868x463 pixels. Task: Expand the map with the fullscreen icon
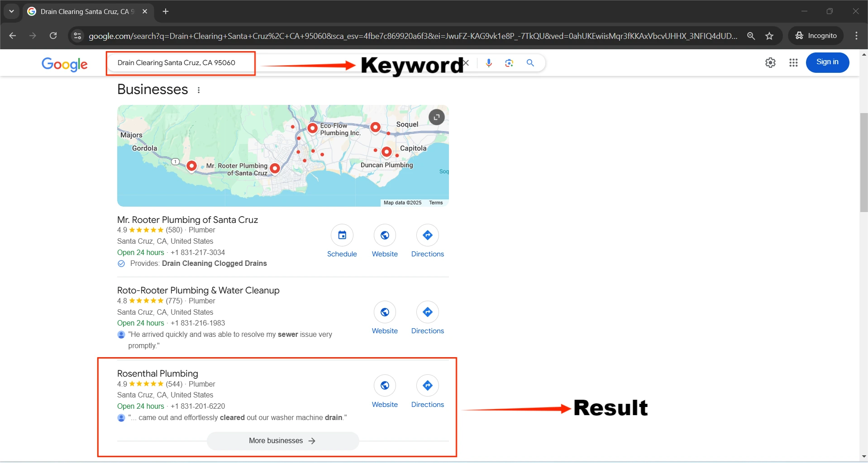(x=437, y=117)
